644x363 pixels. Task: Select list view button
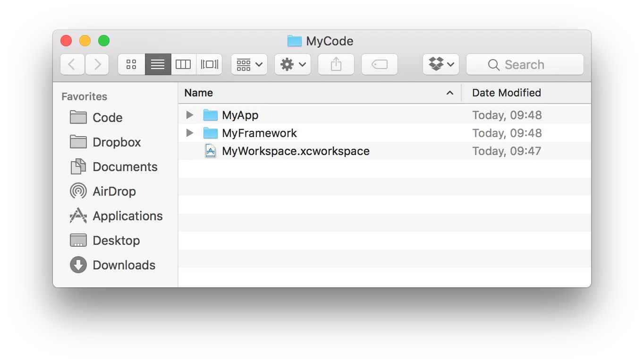click(x=158, y=64)
